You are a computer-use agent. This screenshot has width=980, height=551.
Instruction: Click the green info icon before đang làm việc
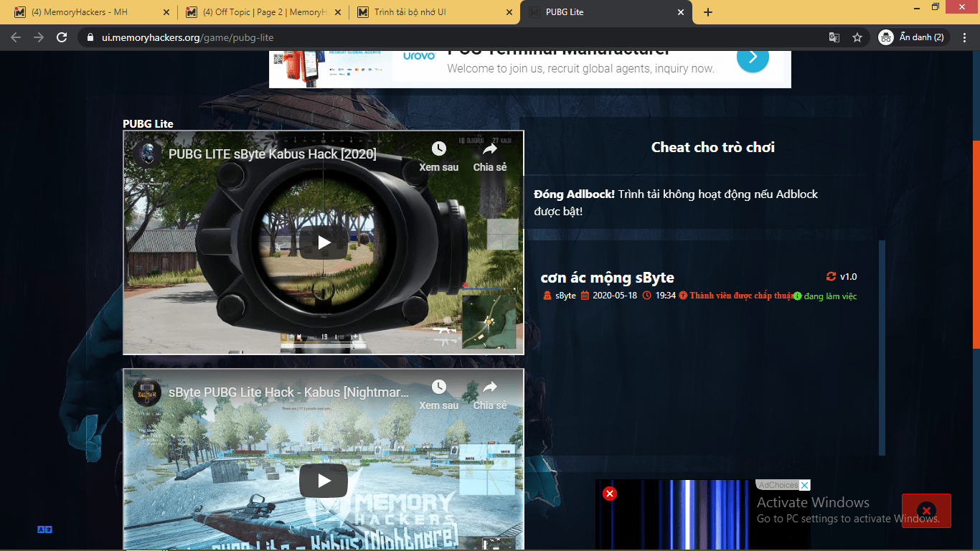point(797,296)
